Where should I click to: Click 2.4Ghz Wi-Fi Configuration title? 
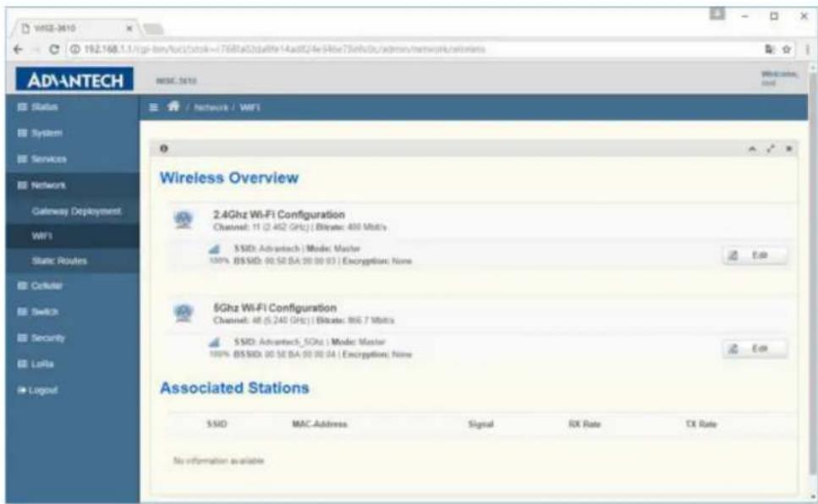pyautogui.click(x=279, y=215)
